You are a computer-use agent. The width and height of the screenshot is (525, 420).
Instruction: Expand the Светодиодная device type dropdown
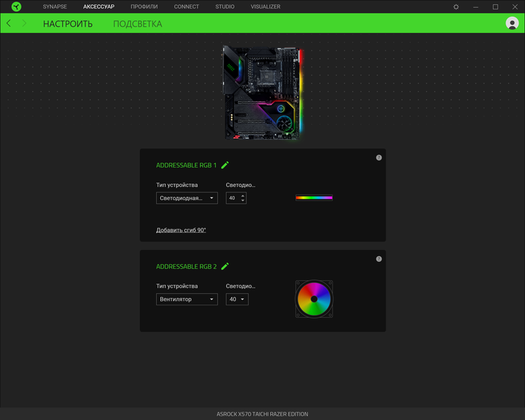[x=187, y=198]
